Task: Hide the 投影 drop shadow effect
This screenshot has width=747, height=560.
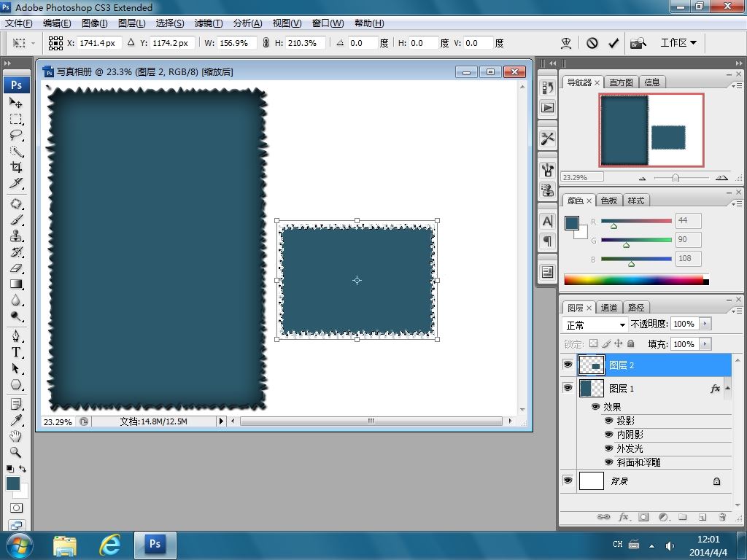Action: (608, 421)
